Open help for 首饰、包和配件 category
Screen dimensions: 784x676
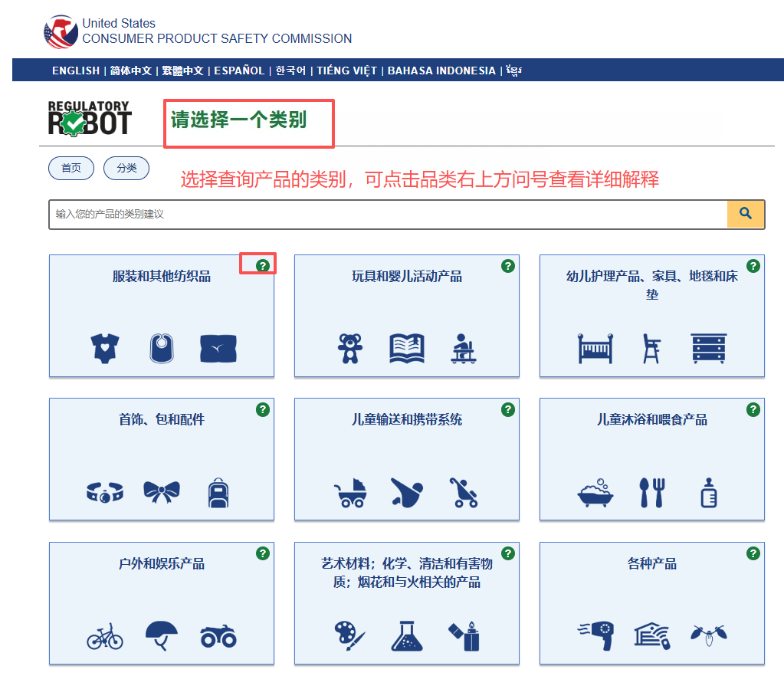[263, 409]
